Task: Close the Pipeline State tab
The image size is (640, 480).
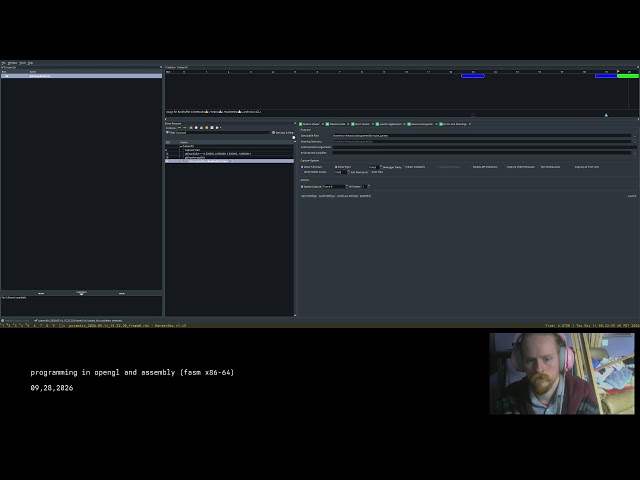Action: tap(348, 124)
